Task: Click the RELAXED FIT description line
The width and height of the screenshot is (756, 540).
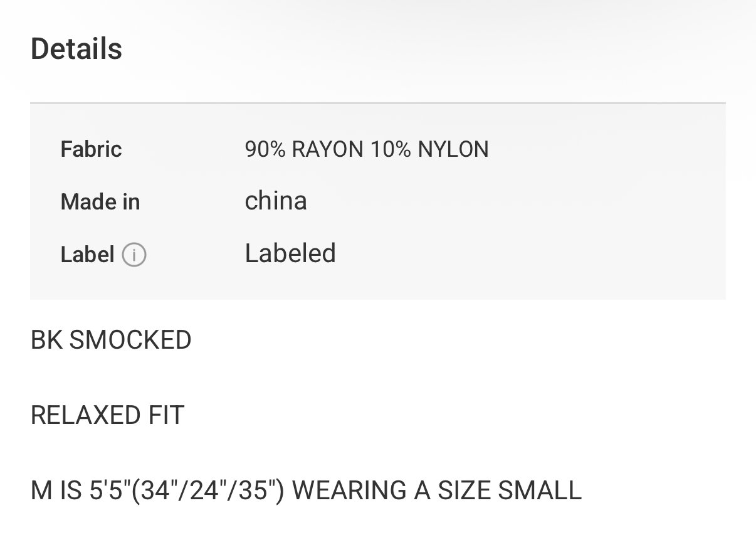Action: [108, 415]
